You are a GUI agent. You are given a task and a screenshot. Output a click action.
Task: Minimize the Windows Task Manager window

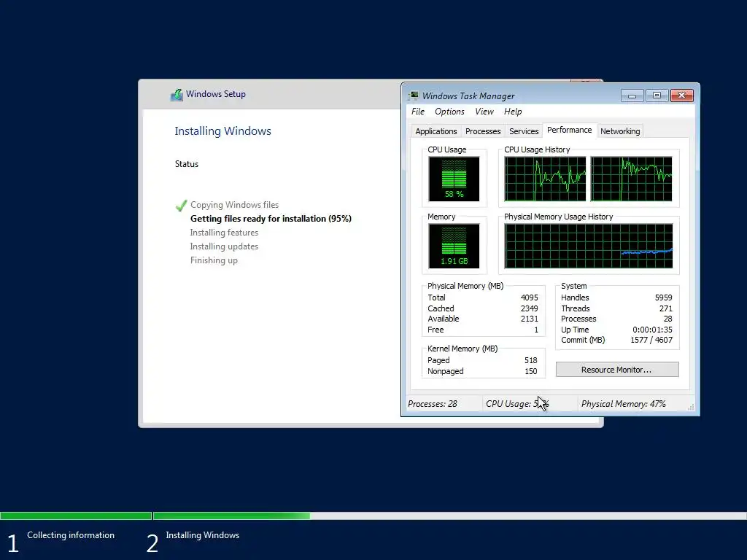(x=632, y=96)
